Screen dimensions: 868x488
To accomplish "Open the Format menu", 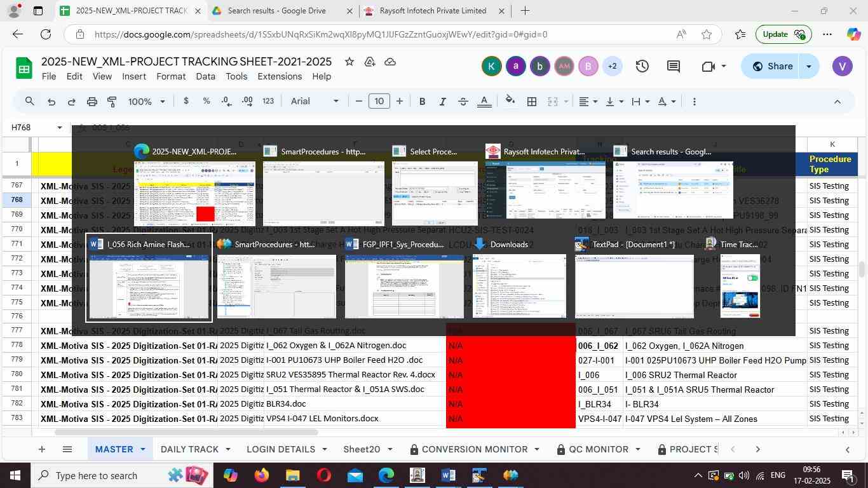I will click(x=171, y=76).
